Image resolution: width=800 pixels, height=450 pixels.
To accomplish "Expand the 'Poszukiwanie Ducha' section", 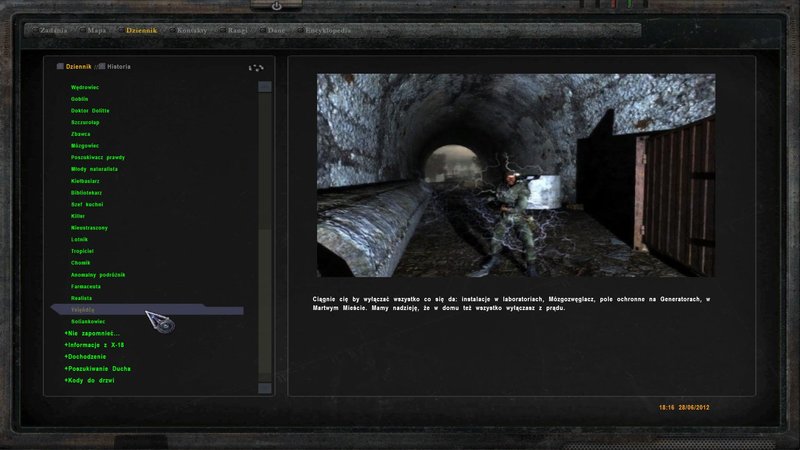I will point(97,368).
